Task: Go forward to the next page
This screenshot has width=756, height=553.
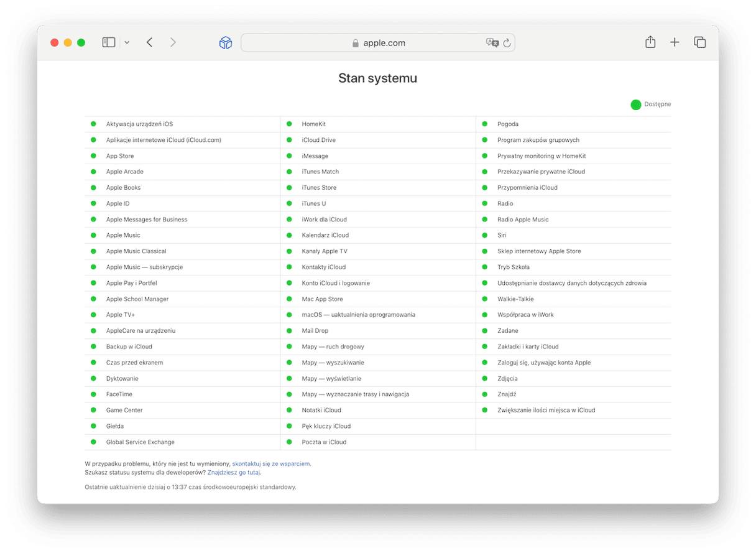Action: click(x=173, y=42)
